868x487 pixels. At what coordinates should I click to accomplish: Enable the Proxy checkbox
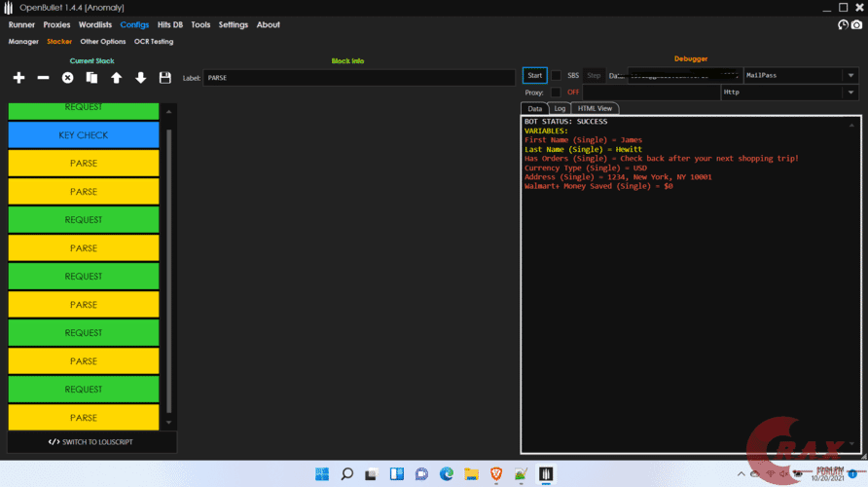(557, 93)
